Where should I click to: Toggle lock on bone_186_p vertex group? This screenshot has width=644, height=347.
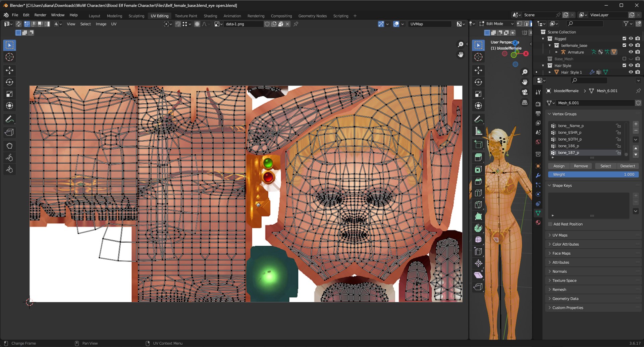(x=618, y=146)
